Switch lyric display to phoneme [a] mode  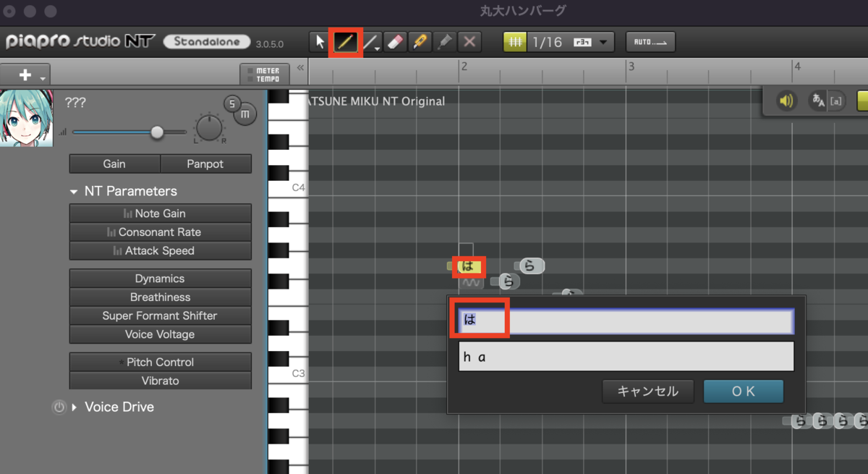pyautogui.click(x=836, y=101)
